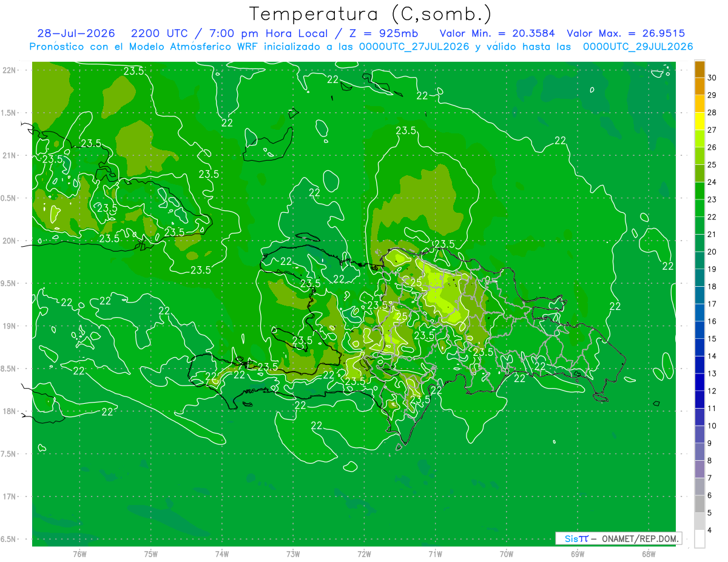Click the color bar value '4'
Screen dimensions: 728x562
pyautogui.click(x=710, y=530)
